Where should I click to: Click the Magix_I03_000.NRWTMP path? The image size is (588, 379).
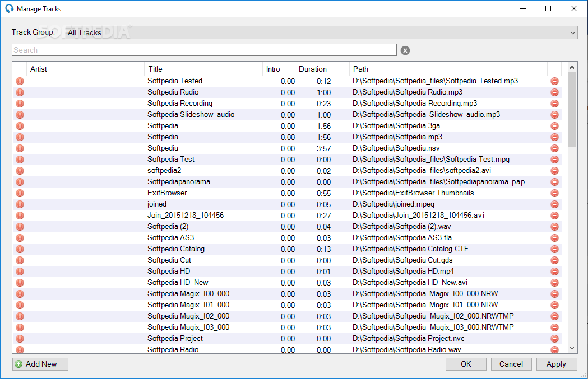tap(433, 327)
